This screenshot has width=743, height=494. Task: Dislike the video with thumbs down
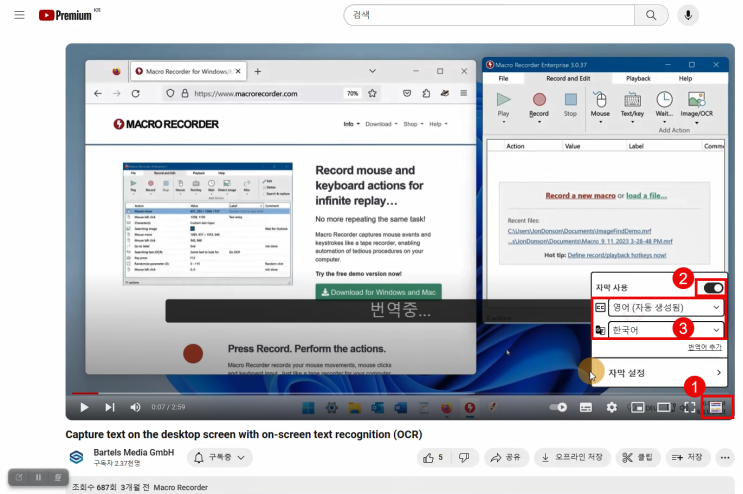pyautogui.click(x=464, y=458)
